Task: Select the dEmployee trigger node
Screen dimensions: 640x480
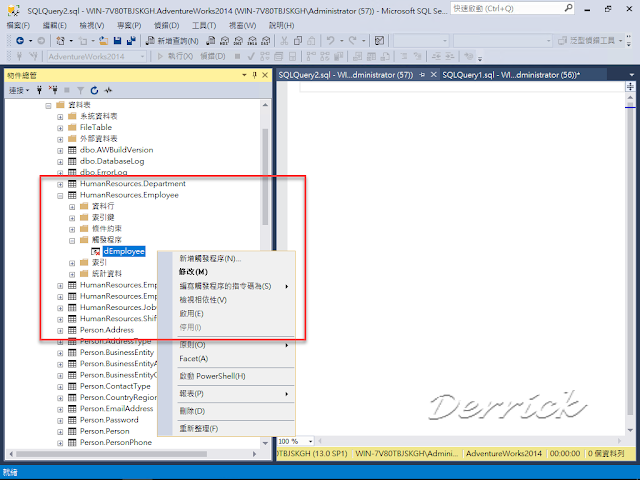Action: coord(124,251)
